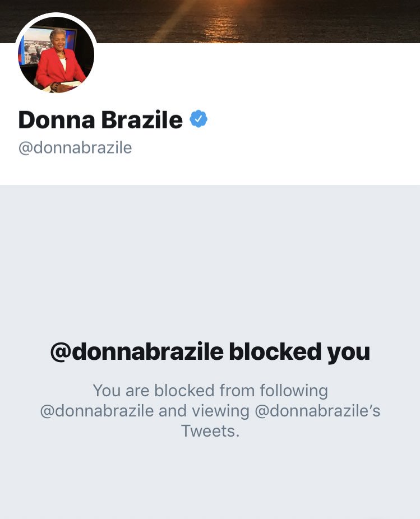Image resolution: width=420 pixels, height=519 pixels.
Task: Tap the word 'following' in blocked message
Action: [294, 391]
